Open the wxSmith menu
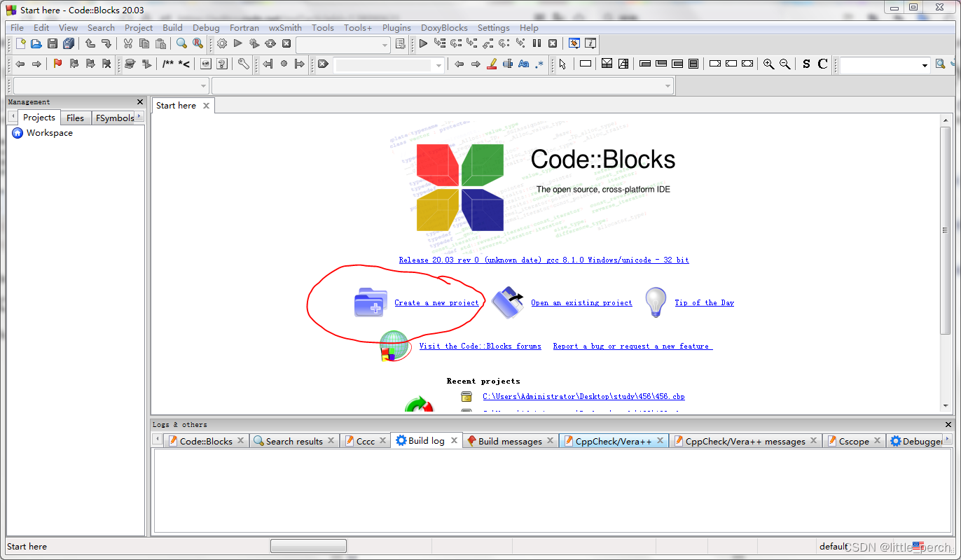The image size is (961, 560). 285,28
